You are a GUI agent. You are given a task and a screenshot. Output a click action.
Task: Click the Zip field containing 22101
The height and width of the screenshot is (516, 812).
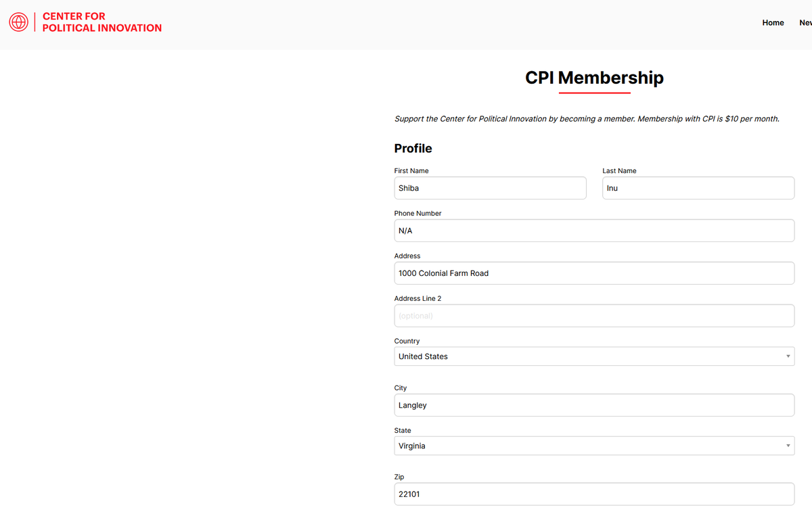594,494
